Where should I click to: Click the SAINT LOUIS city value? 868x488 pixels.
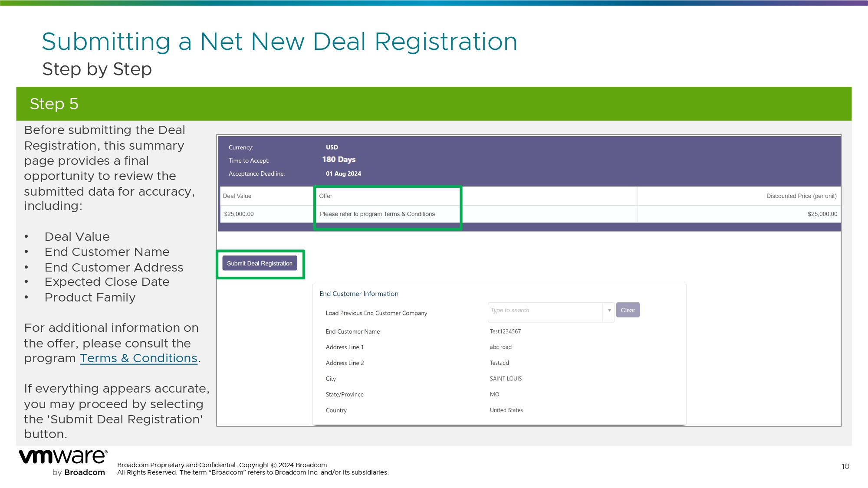pyautogui.click(x=506, y=379)
